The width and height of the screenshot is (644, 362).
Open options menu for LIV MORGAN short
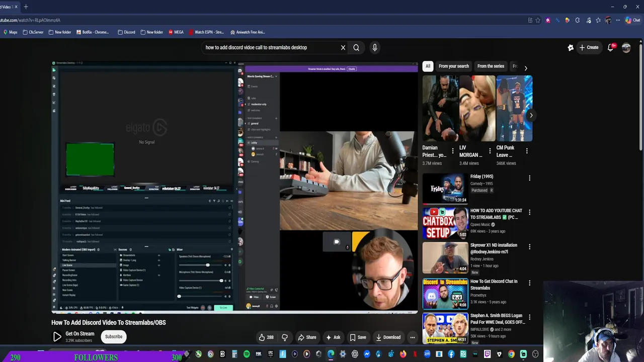coord(490,151)
